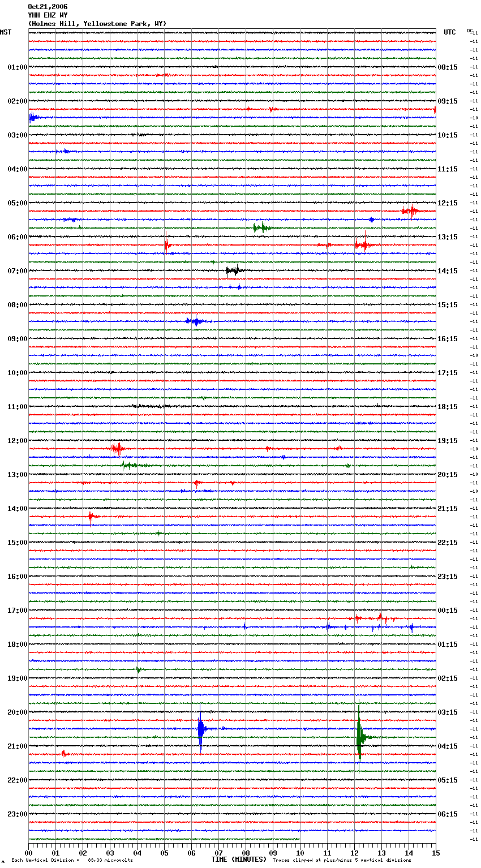Click the 04:15 UTC time label

448,746
